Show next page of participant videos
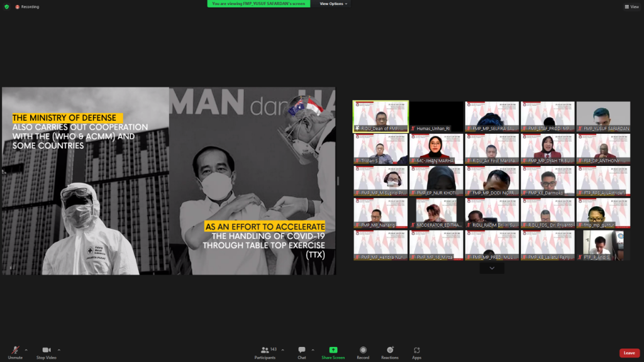The width and height of the screenshot is (644, 362). (x=491, y=268)
